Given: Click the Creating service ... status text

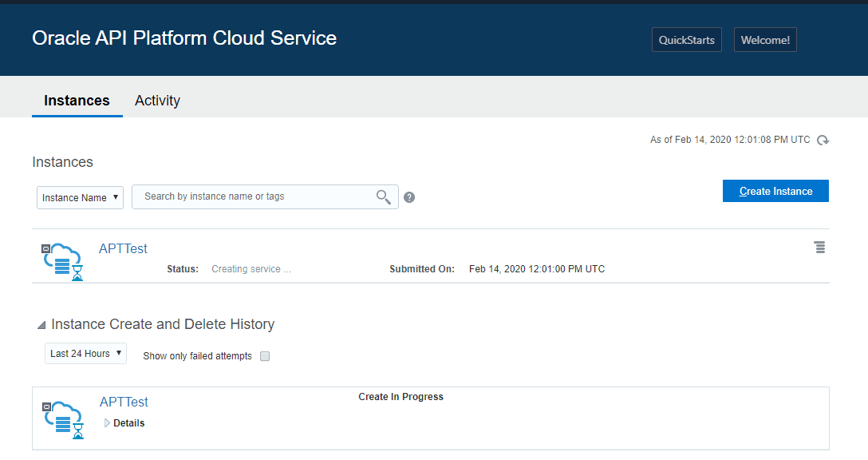Looking at the screenshot, I should pos(251,269).
